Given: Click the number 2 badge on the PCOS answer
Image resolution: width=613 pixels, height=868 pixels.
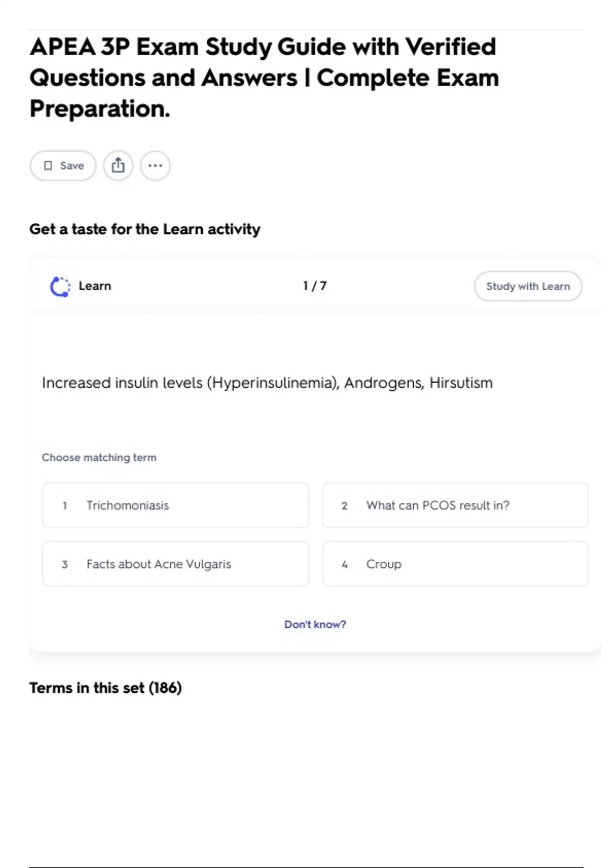Looking at the screenshot, I should pyautogui.click(x=344, y=505).
